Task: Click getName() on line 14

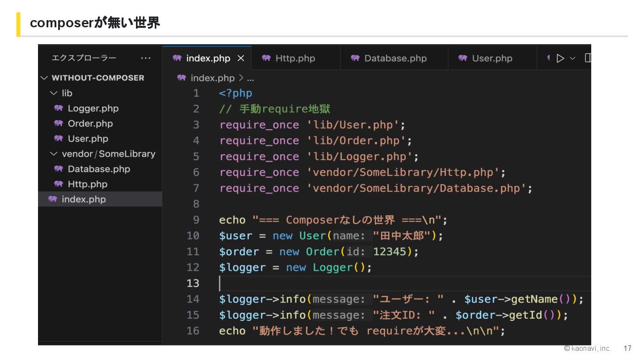Action: [541, 299]
